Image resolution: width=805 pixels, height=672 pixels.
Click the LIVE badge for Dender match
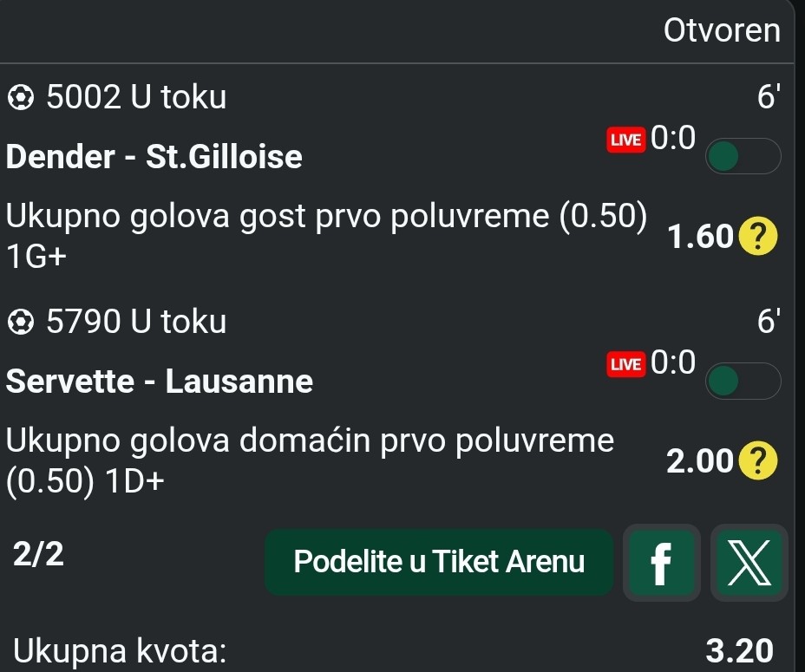coord(625,140)
